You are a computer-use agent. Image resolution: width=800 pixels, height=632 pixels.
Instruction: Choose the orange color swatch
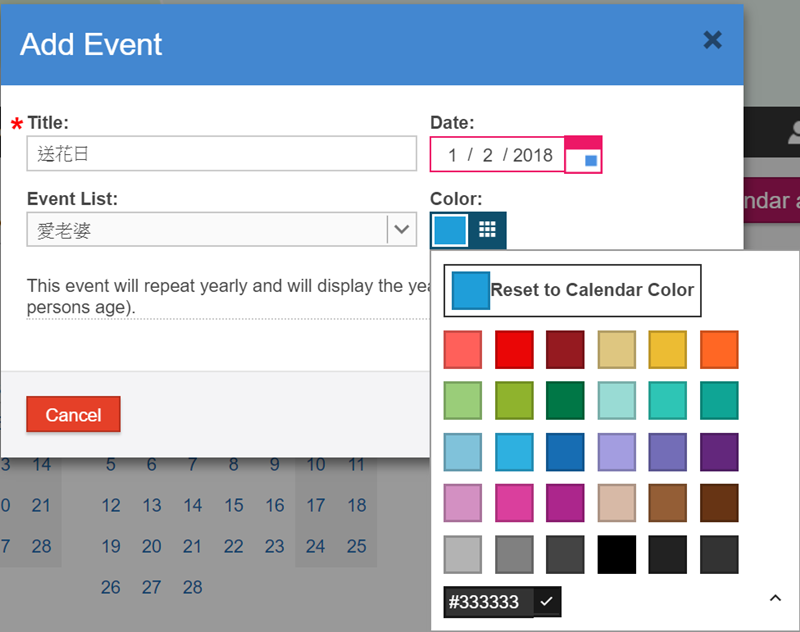click(x=719, y=350)
